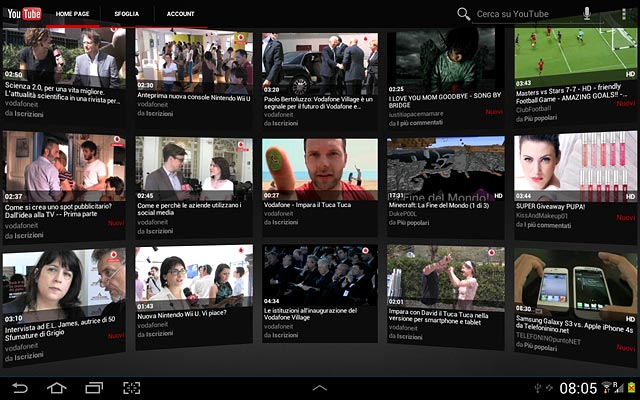This screenshot has height=400, width=640.
Task: Open Samsung Galaxy S3 vs iPhone thumbnail
Action: coord(576,286)
